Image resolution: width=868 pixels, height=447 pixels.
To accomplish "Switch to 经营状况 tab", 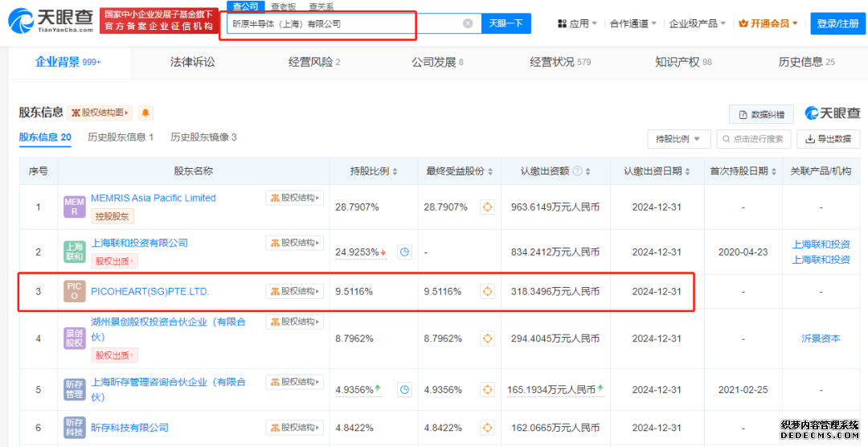I will click(x=560, y=62).
